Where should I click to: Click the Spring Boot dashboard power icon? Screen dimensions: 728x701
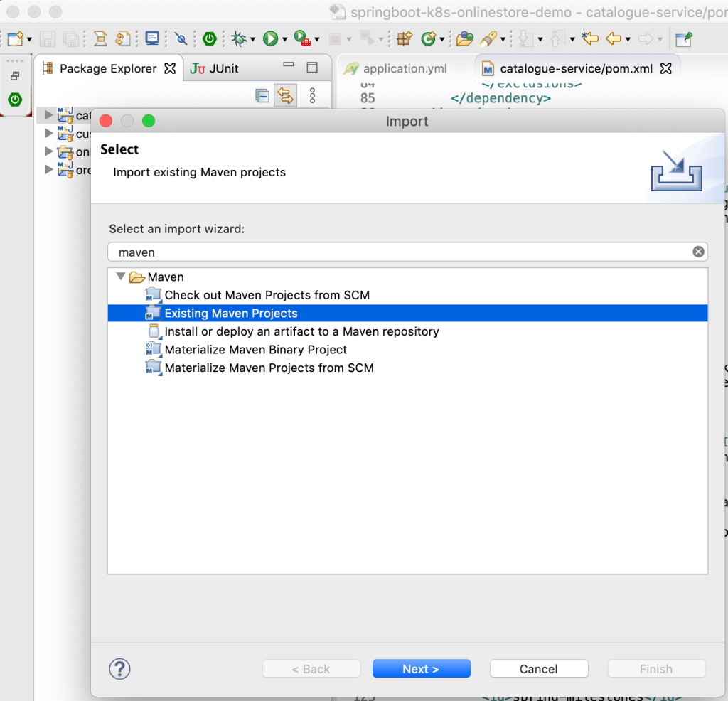(x=209, y=38)
